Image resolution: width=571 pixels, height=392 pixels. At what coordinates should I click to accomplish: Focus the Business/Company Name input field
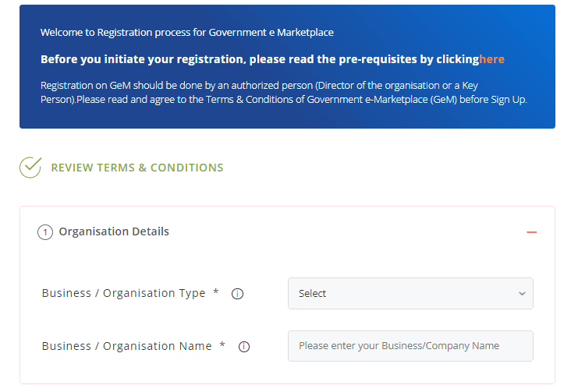[410, 346]
